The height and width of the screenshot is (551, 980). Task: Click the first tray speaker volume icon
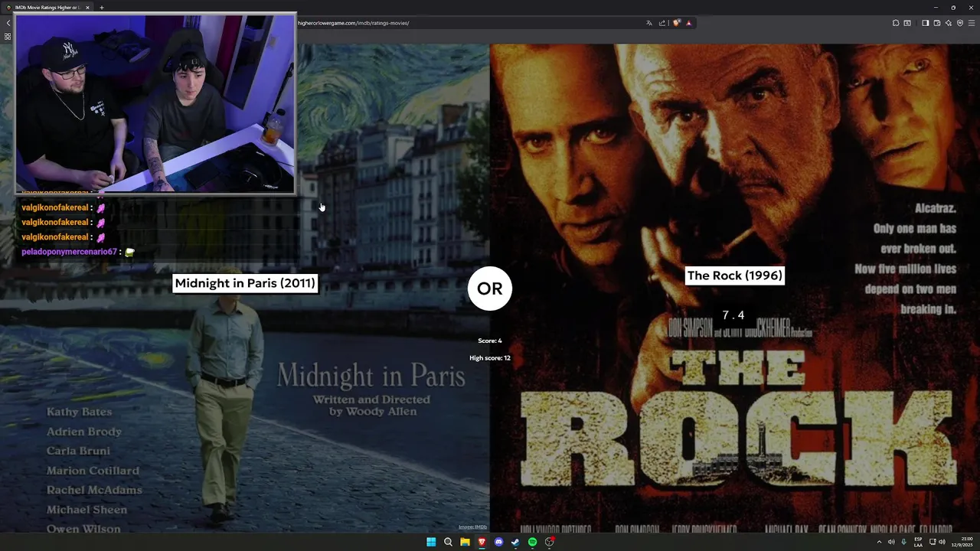pos(891,542)
